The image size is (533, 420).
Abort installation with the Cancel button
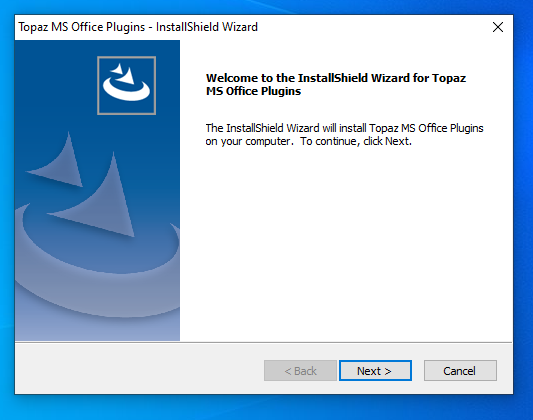[460, 370]
